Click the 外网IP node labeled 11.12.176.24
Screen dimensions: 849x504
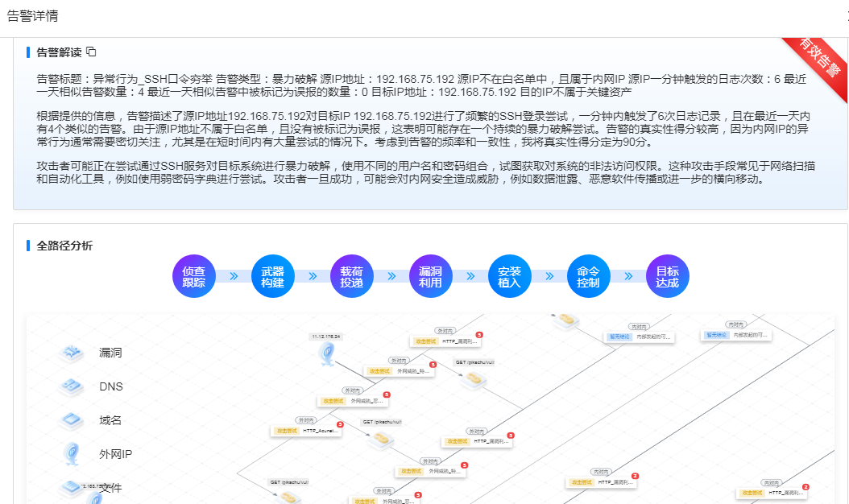tap(325, 353)
